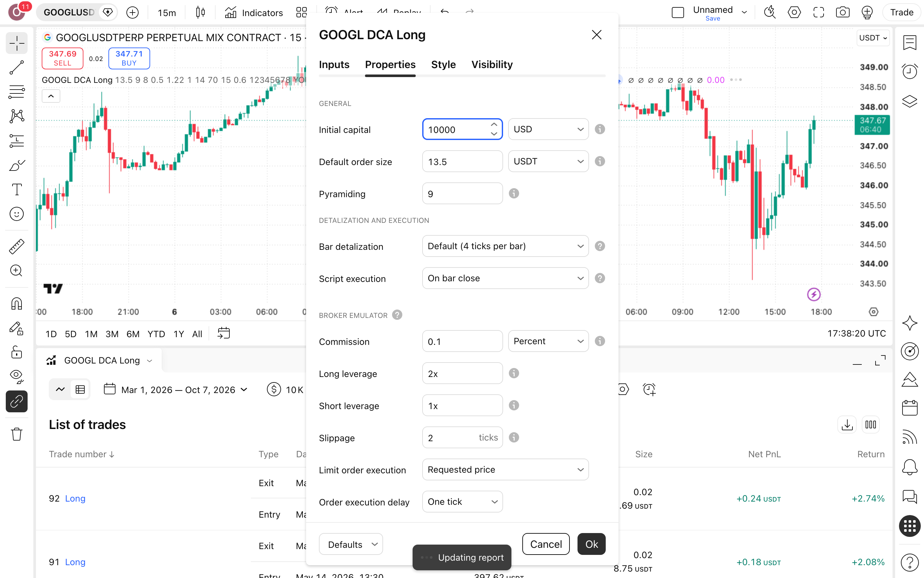Toggle the magnet mode tool
Image resolution: width=924 pixels, height=578 pixels.
(x=16, y=304)
